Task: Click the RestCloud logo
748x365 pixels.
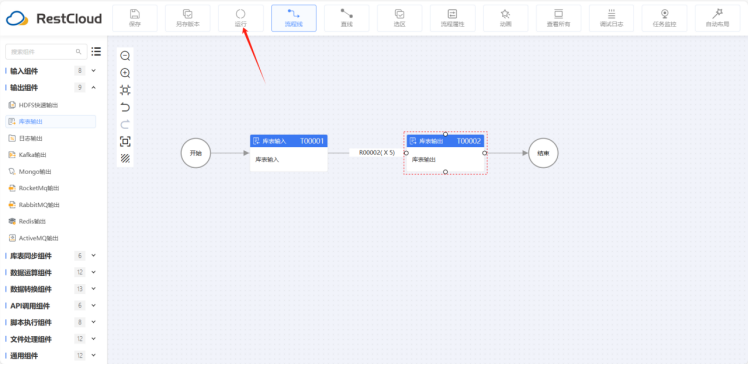Action: pos(54,19)
